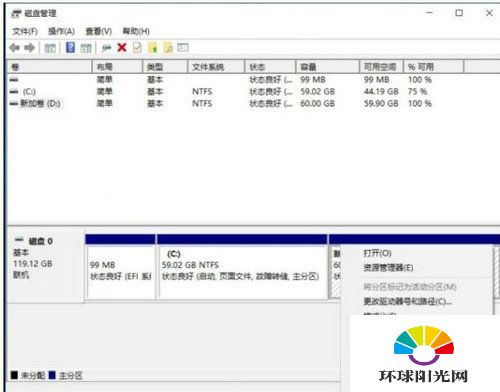
Task: Choose 打开(O) in the context menu
Action: [x=377, y=253]
